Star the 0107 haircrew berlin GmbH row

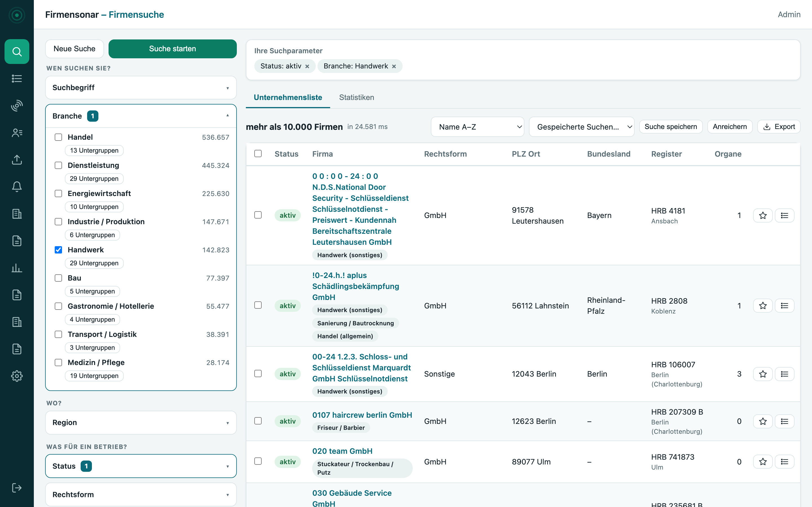[763, 421]
